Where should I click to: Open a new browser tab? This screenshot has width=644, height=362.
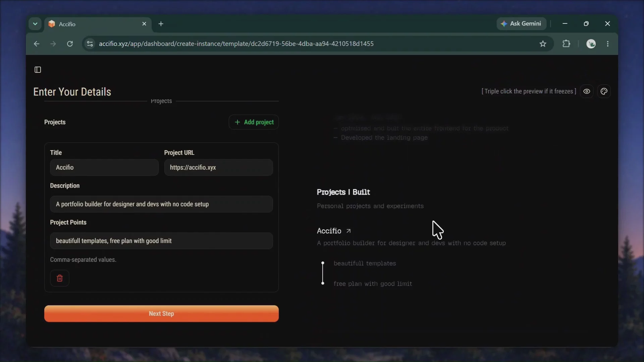(161, 24)
